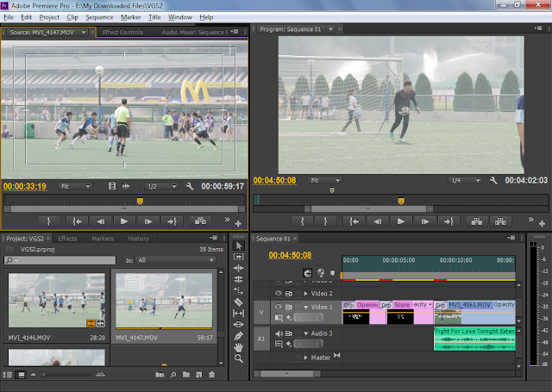Click Insert button in Source monitor
This screenshot has width=552, height=392.
point(200,221)
